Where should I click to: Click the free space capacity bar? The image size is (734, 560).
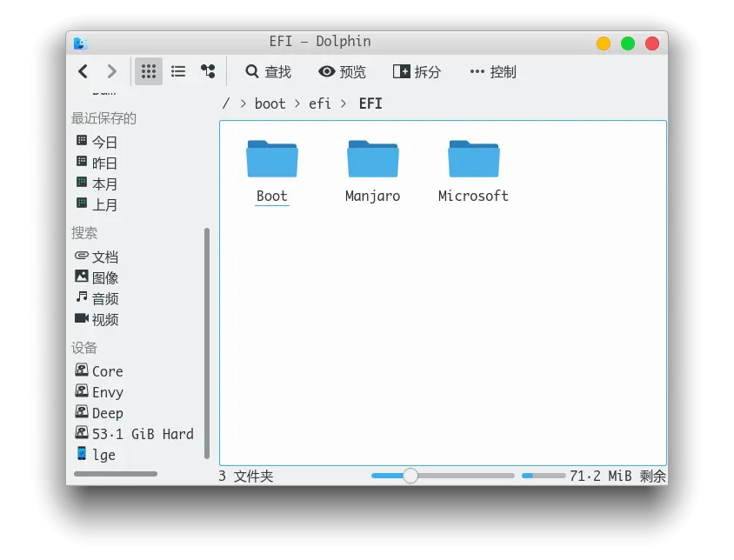[x=544, y=476]
